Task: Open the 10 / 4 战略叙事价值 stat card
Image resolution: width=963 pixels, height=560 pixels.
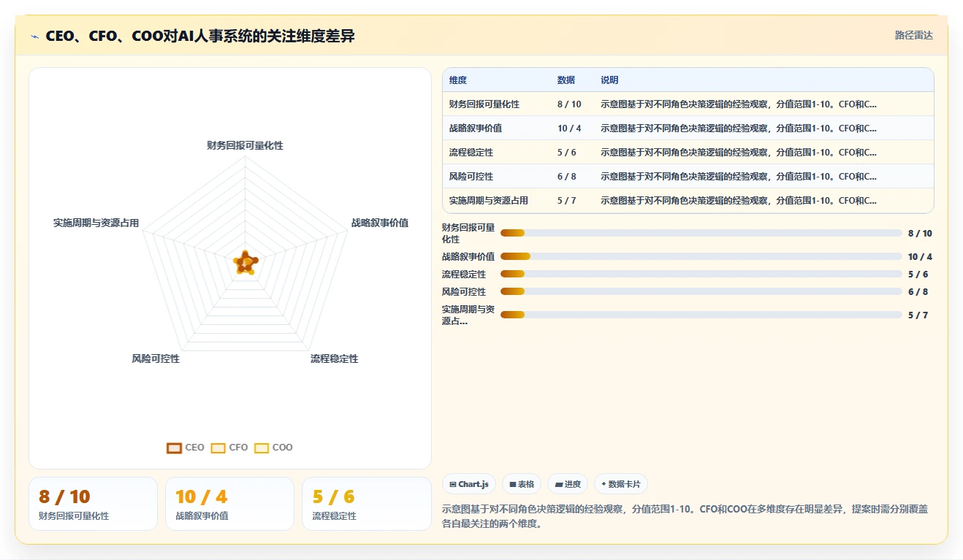Action: (x=229, y=504)
